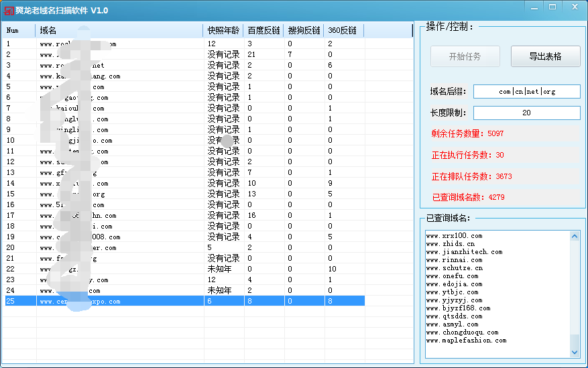
Task: Select www.asmyl.com in queried list
Action: point(453,324)
